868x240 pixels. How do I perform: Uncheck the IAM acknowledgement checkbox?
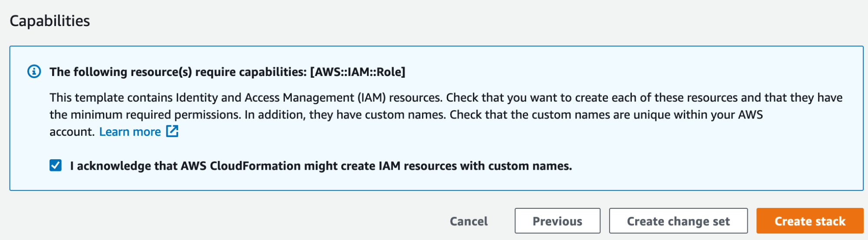56,165
